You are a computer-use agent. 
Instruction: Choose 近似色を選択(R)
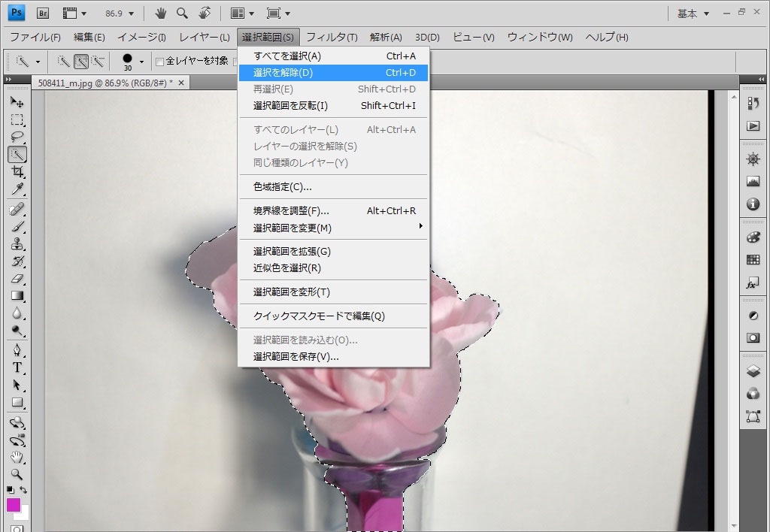333,268
